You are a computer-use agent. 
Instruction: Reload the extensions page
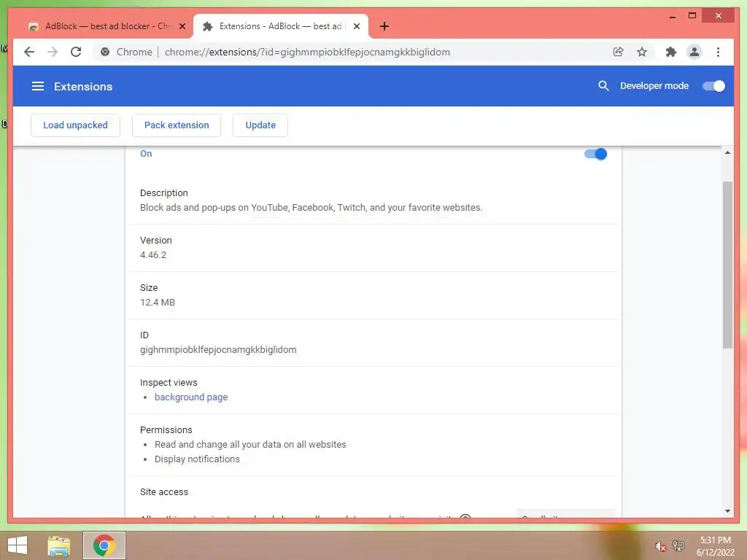pos(76,52)
